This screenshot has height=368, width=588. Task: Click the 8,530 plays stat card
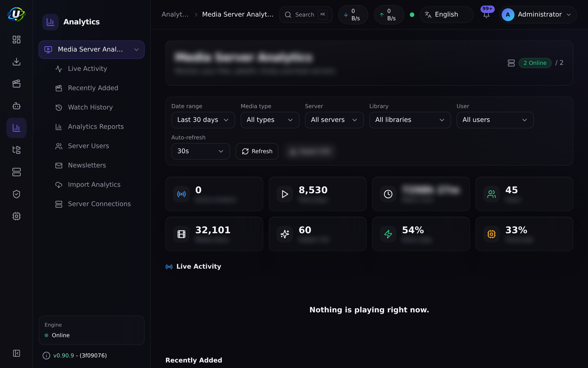coord(317,194)
